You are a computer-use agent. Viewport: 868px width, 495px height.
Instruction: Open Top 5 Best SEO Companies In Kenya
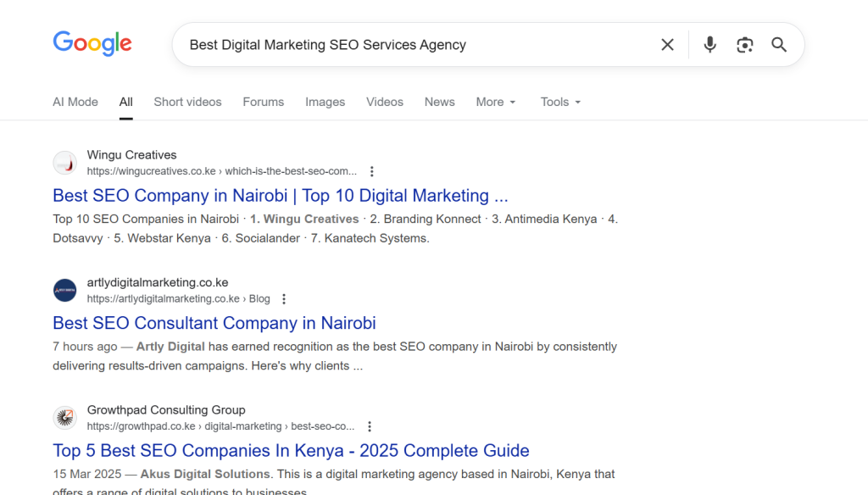coord(291,451)
